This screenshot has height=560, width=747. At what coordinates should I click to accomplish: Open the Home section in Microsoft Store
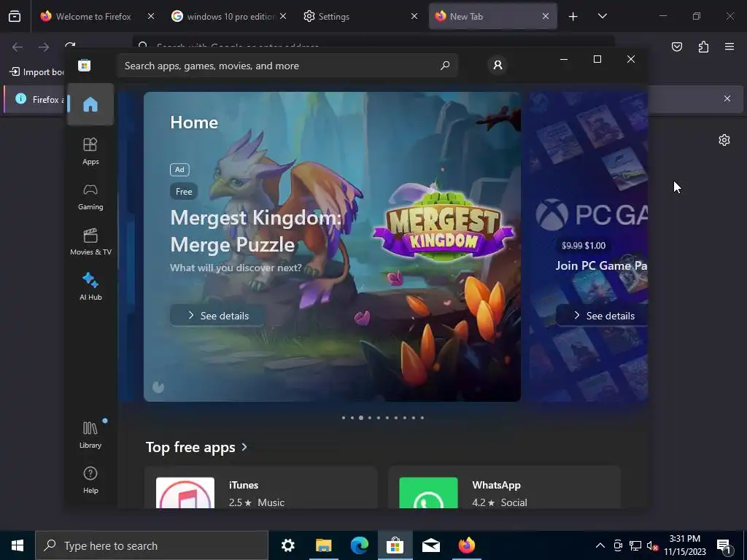click(x=90, y=104)
